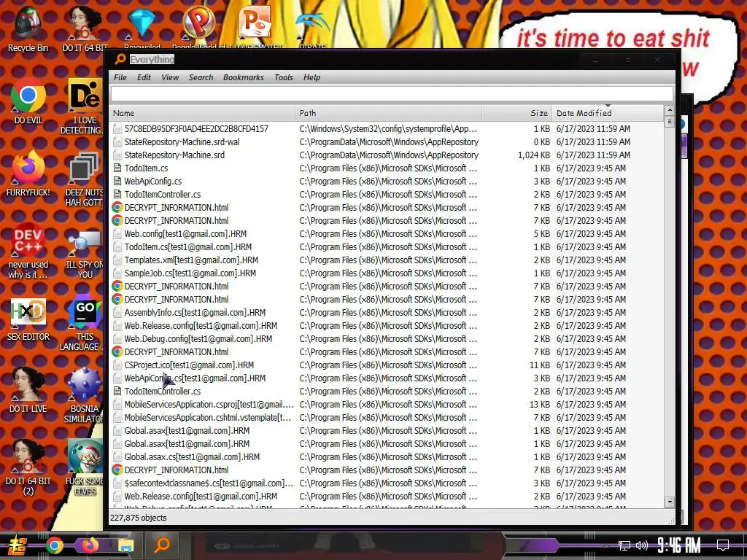Select Web.config[test1@gmail.com].HRM file
747x560 pixels.
pos(387,234)
